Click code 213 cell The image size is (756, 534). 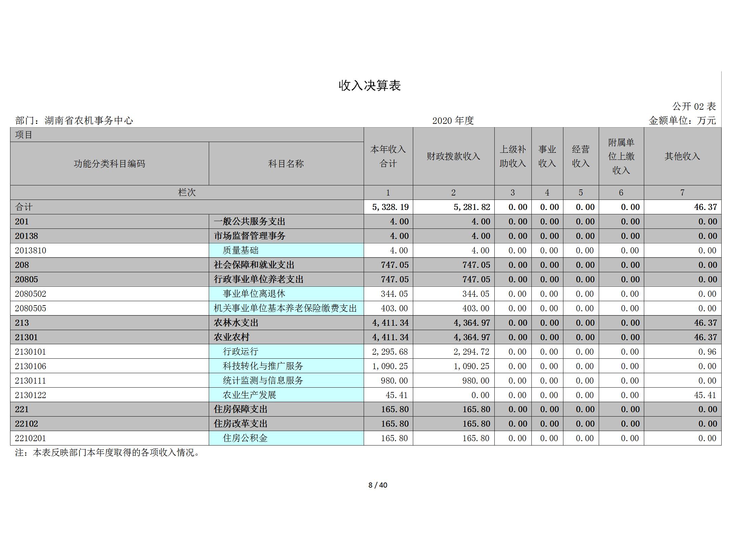click(109, 323)
